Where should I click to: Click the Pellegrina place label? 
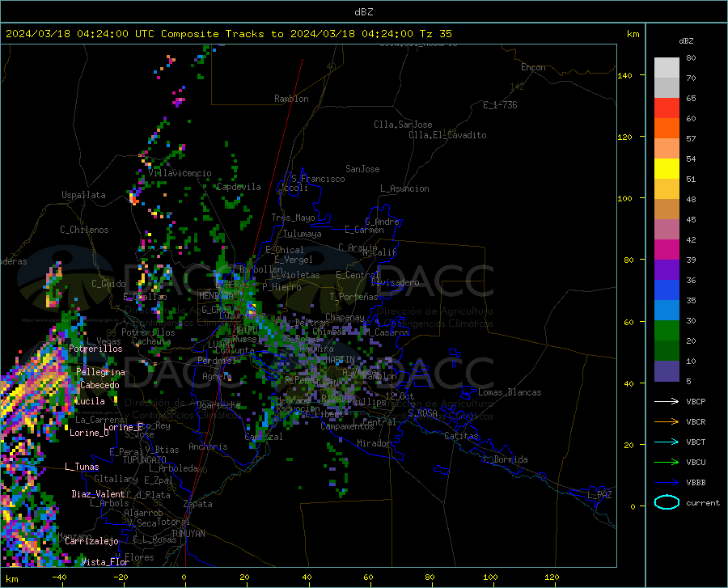[101, 372]
